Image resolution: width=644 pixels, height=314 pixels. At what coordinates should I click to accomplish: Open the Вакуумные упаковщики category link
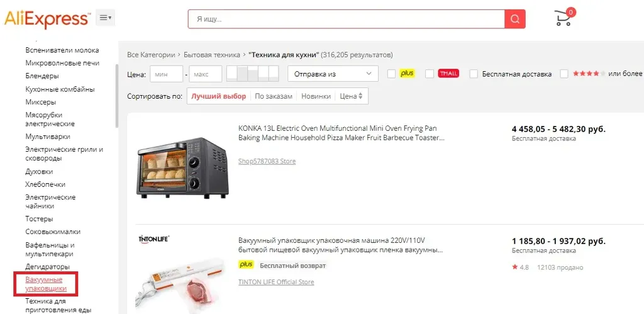(45, 284)
